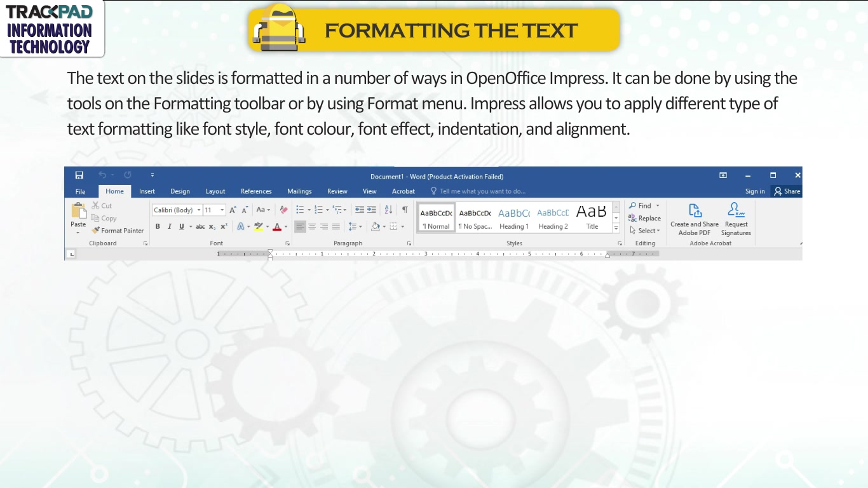Select the Mailings tab

coord(299,191)
